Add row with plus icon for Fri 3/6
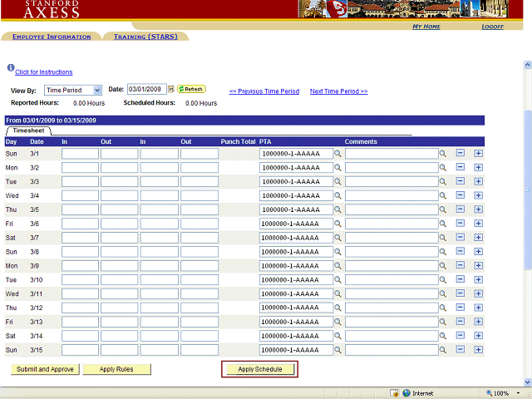532x399 pixels. click(478, 224)
